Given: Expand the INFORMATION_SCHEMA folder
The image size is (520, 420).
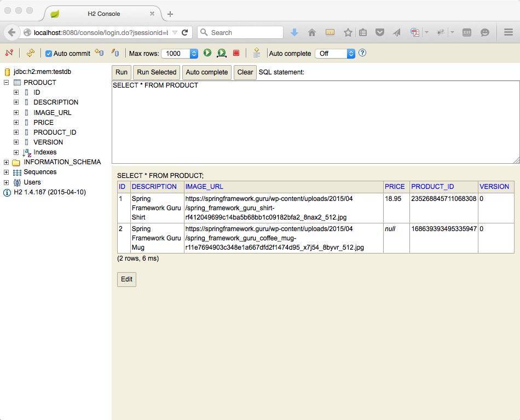Looking at the screenshot, I should (7, 162).
